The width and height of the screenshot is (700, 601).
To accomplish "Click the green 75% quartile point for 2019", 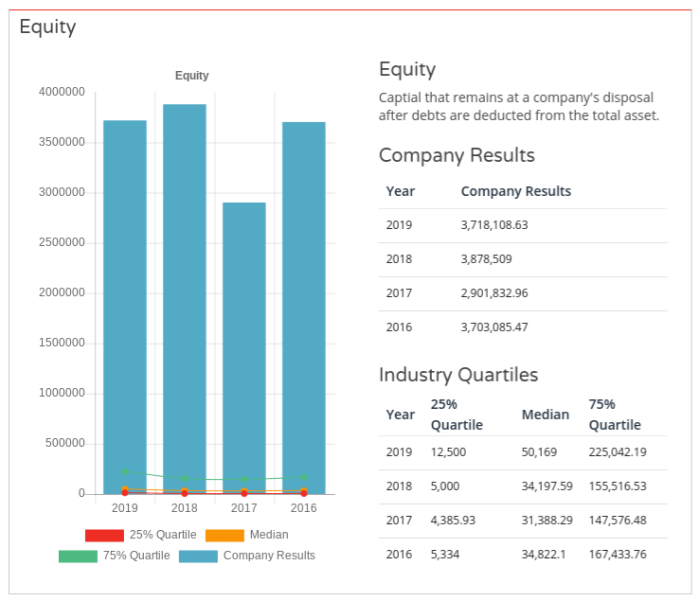I will pos(125,471).
